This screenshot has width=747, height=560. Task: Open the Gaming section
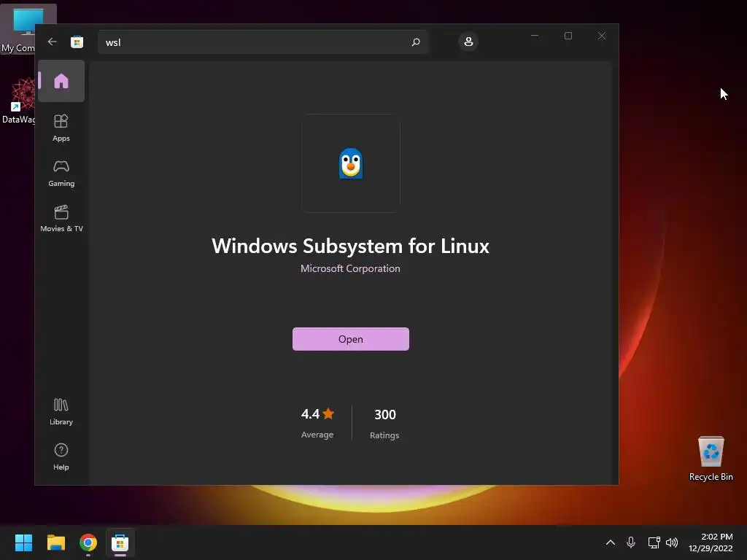tap(61, 174)
